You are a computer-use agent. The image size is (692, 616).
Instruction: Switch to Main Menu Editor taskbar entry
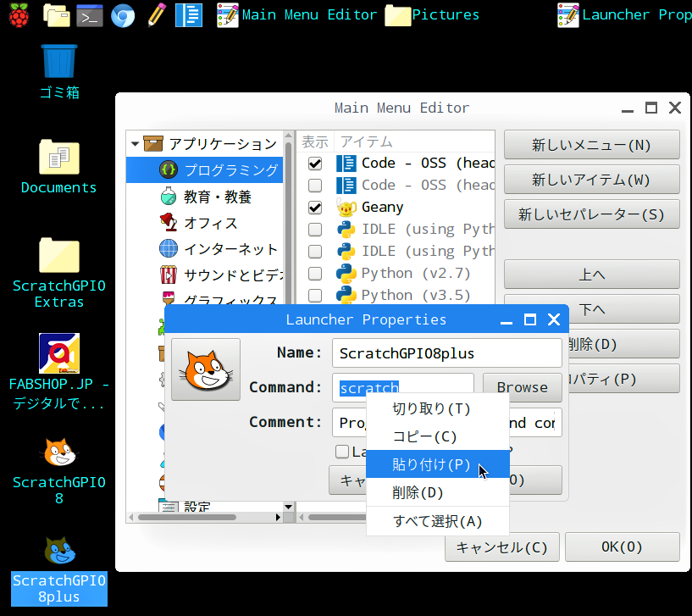[x=297, y=15]
